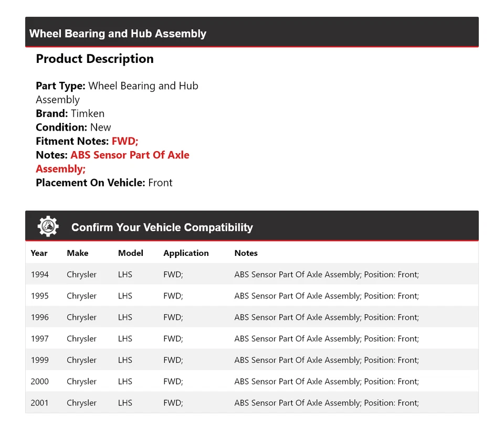Screen dimensions: 504x430
Task: Click the red FWD fitment note
Action: [125, 141]
